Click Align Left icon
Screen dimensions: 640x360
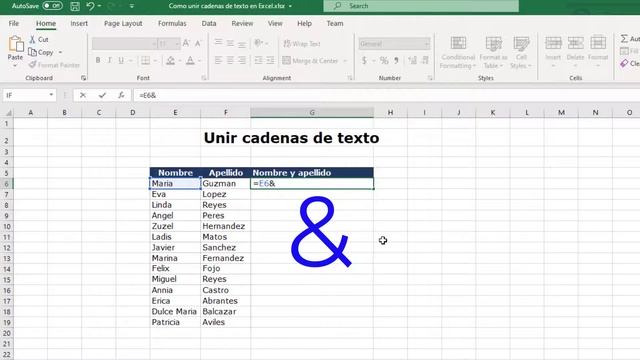pos(218,60)
